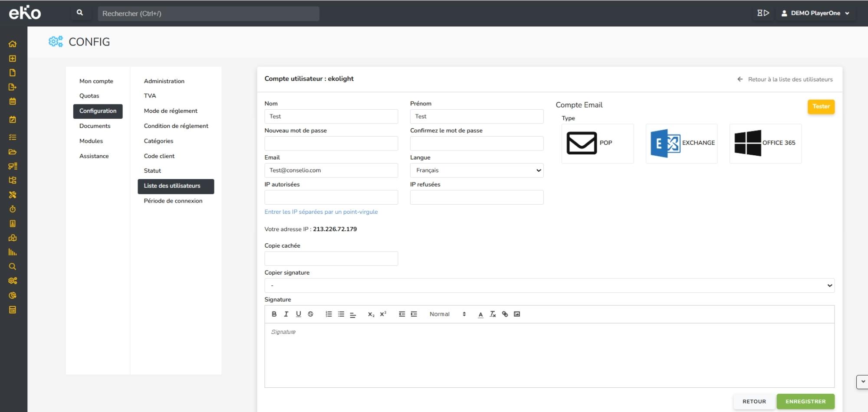Click the Copie cachée input field
The width and height of the screenshot is (868, 412).
pos(331,258)
